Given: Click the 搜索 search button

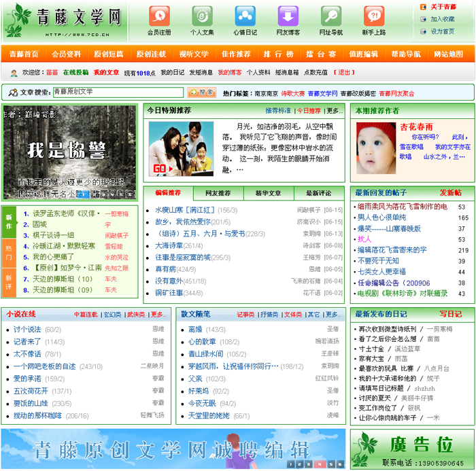Looking at the screenshot, I should [202, 92].
